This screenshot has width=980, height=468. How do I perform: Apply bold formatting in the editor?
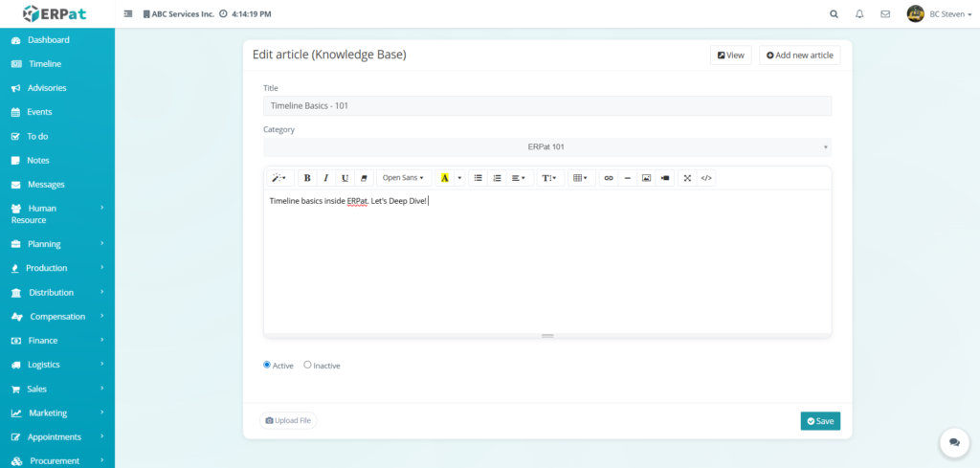point(307,178)
